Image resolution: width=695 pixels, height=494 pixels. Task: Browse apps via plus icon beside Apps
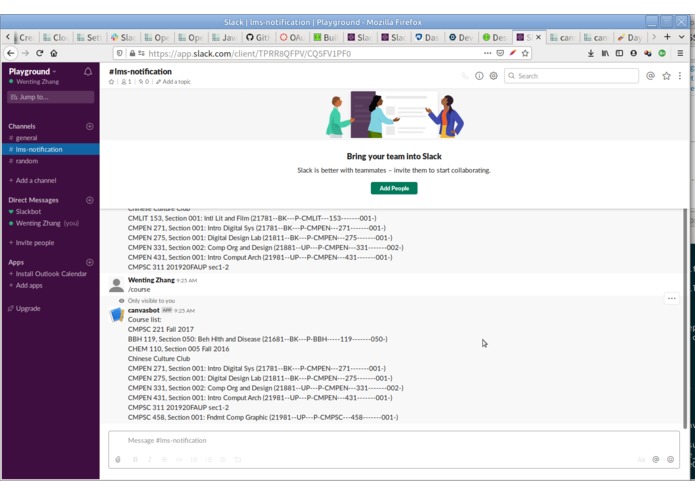click(90, 262)
